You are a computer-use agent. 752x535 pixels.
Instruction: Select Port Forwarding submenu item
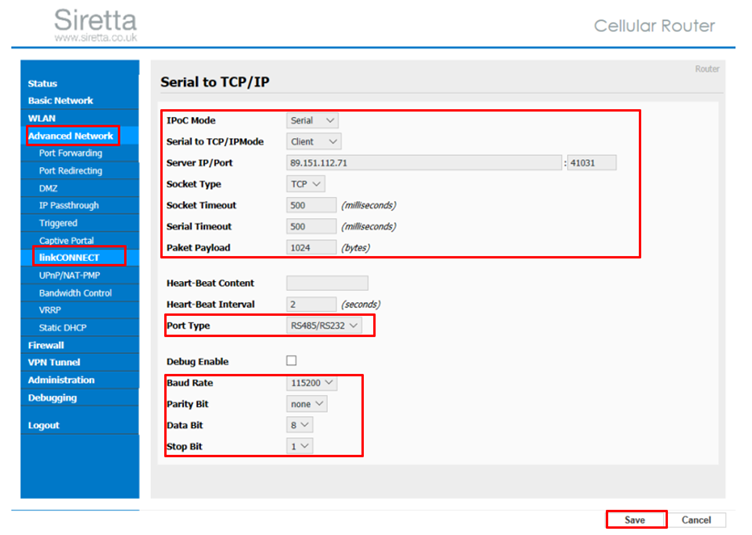pos(70,153)
